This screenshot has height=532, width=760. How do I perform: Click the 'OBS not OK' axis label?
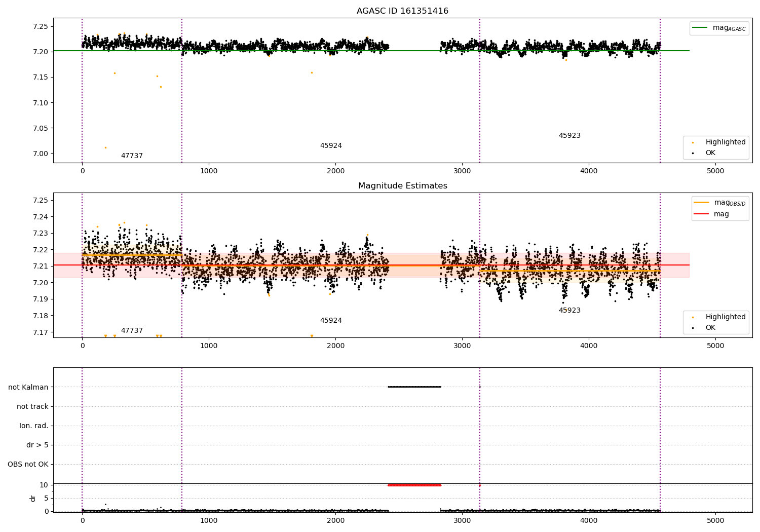coord(28,464)
